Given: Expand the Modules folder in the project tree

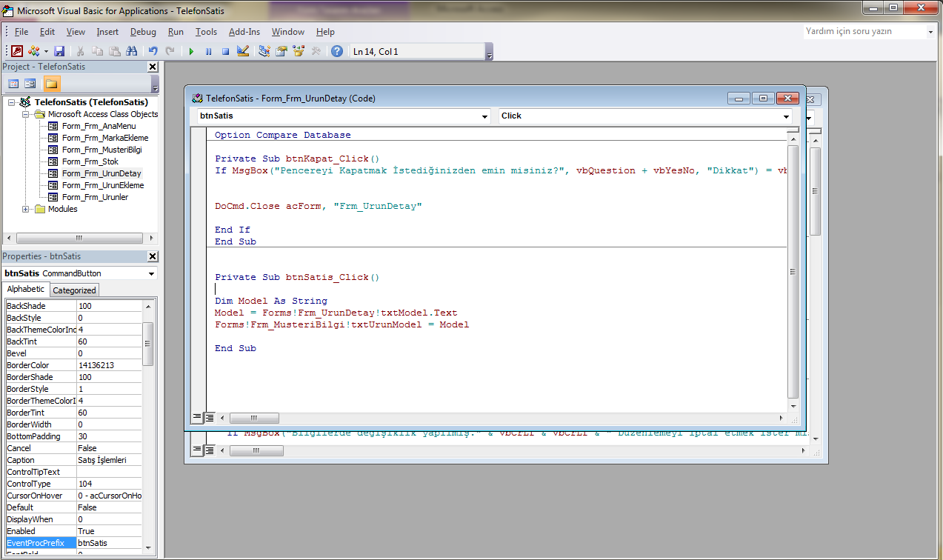Looking at the screenshot, I should [26, 209].
